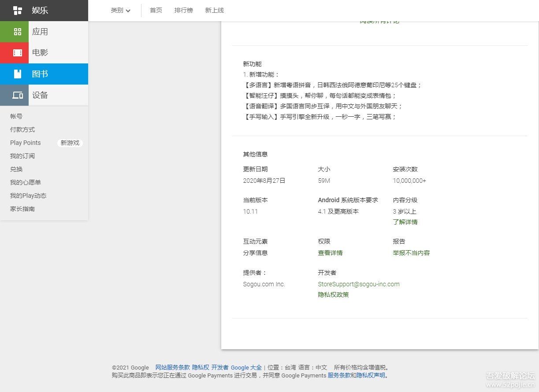This screenshot has width=539, height=392.
Task: Click the red 电影 film icon
Action: (x=18, y=53)
